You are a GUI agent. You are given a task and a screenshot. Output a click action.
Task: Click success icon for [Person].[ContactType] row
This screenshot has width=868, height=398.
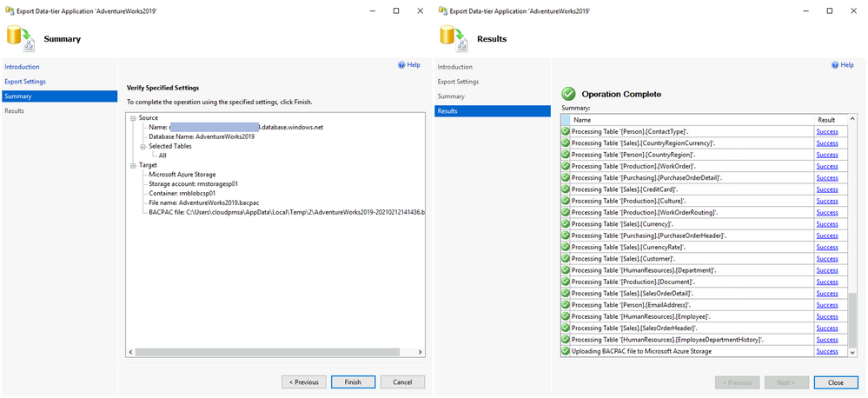(x=565, y=132)
